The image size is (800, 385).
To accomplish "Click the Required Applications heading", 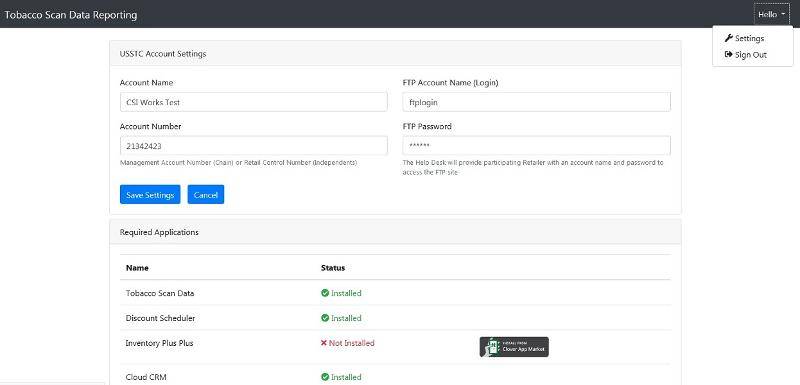I will click(159, 232).
